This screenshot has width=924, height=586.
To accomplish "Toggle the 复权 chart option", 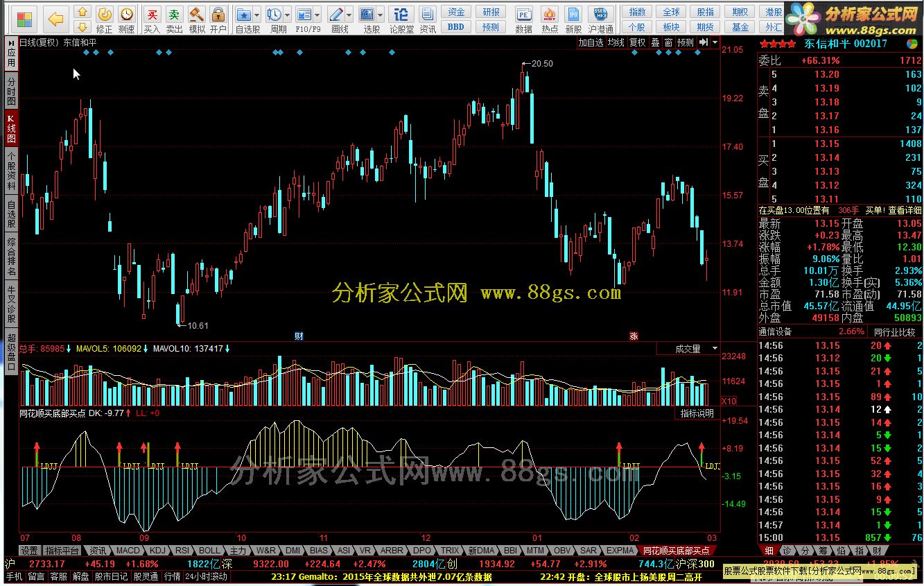I will (637, 42).
